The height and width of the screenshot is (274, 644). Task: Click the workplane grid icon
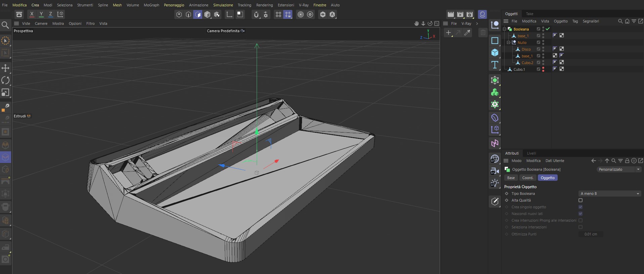278,14
